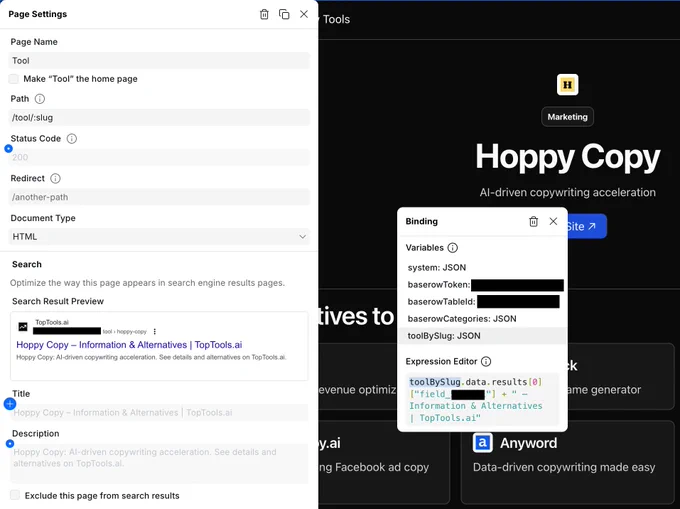Click the Anyword logo icon

pos(483,443)
